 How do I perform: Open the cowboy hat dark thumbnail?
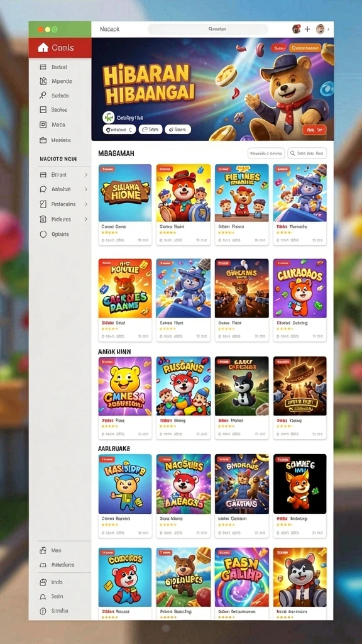(300, 386)
